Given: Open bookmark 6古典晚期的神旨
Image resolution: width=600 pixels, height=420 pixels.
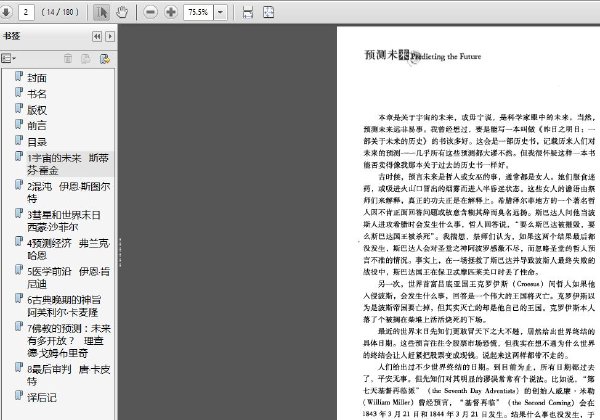Looking at the screenshot, I should point(64,306).
